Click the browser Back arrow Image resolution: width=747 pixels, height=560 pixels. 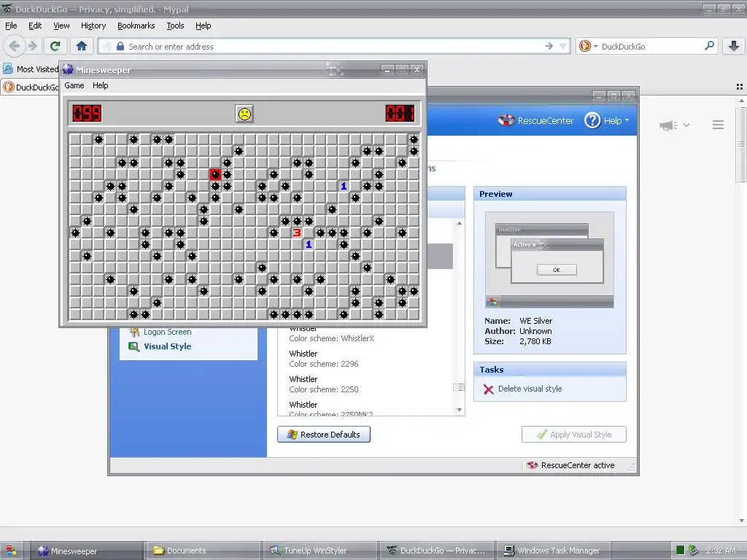15,46
